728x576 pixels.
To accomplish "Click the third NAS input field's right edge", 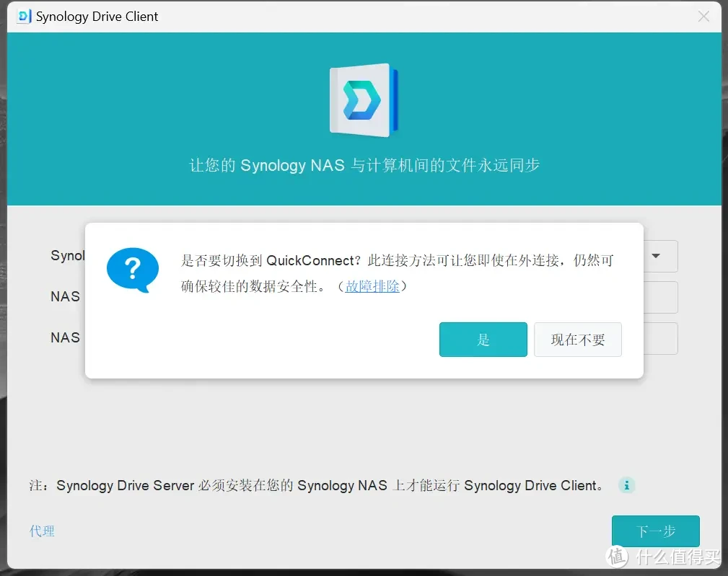I will (x=661, y=339).
